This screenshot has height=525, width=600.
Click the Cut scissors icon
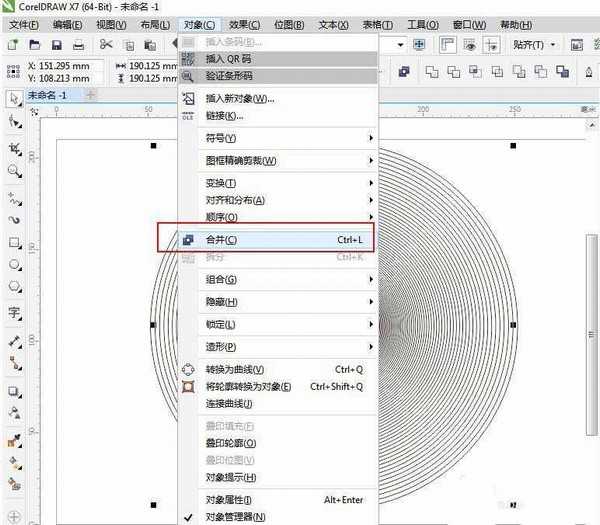coord(106,45)
